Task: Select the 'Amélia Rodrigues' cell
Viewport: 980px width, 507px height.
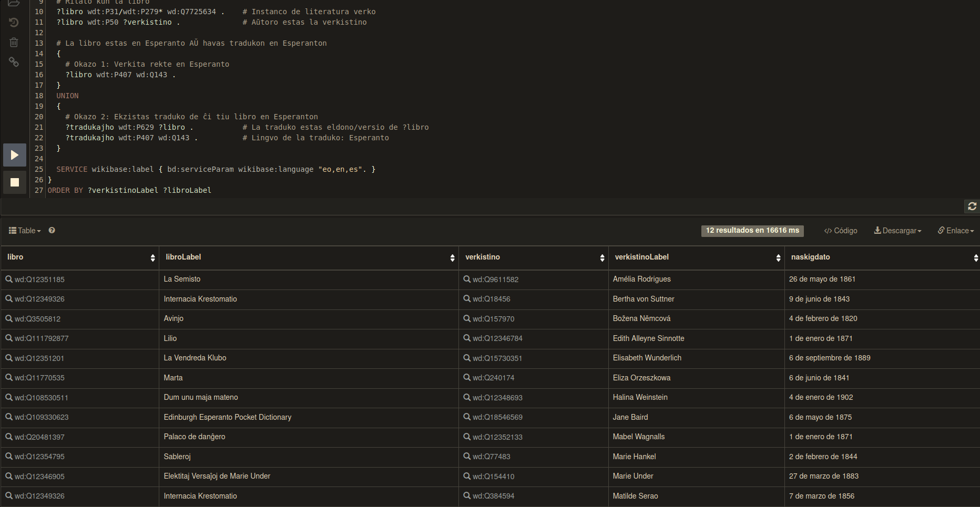Action: (696, 280)
